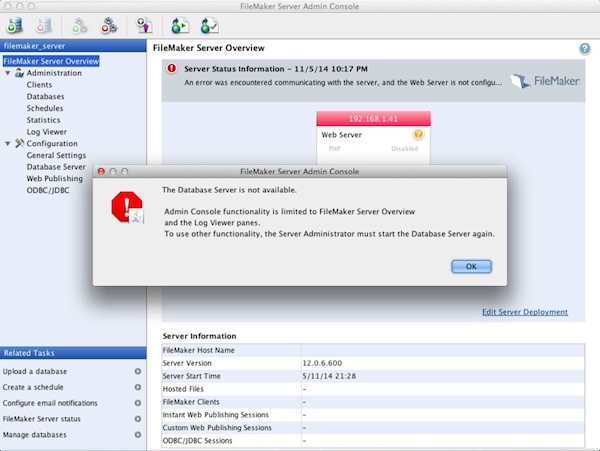Screen dimensions: 600x451
Task: Click the Server Start Time value
Action: click(x=329, y=376)
